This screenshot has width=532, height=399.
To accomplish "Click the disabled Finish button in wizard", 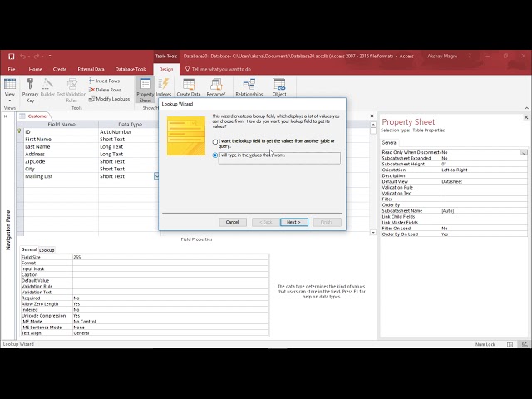I will 327,222.
